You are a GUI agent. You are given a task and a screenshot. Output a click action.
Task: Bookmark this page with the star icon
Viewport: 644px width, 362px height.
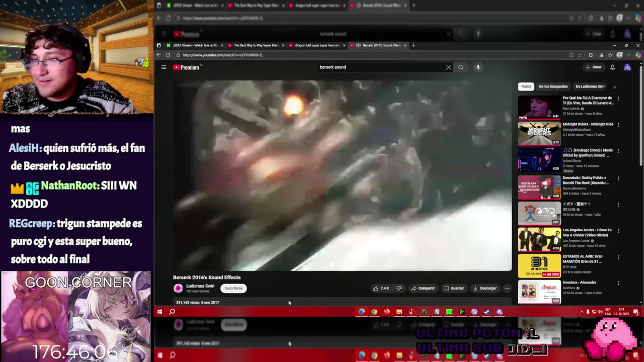tap(580, 55)
